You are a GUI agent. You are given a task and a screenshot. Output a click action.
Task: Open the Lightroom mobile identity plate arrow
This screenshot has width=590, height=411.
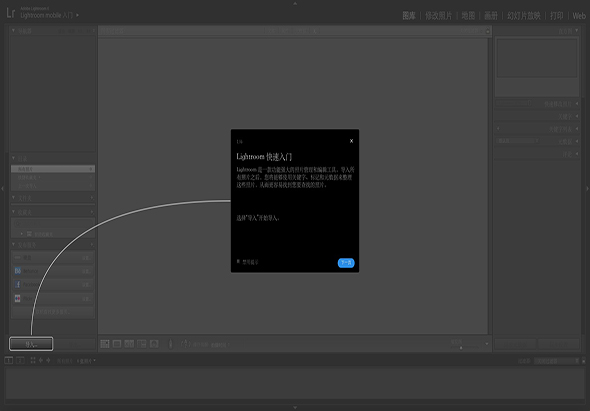tap(78, 15)
